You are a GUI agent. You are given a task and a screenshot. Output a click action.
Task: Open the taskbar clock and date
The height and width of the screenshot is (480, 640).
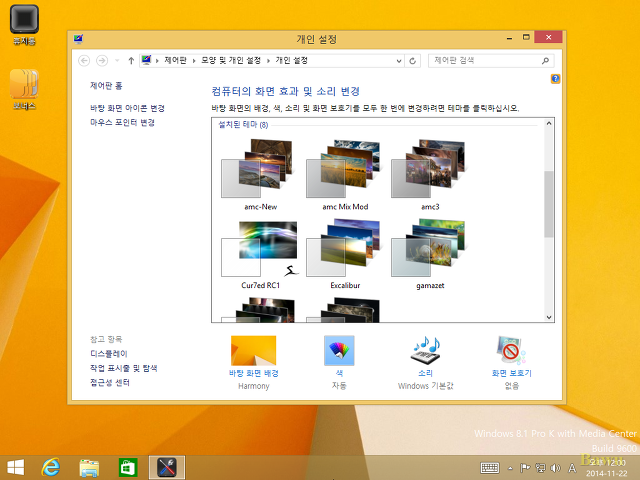pos(607,468)
